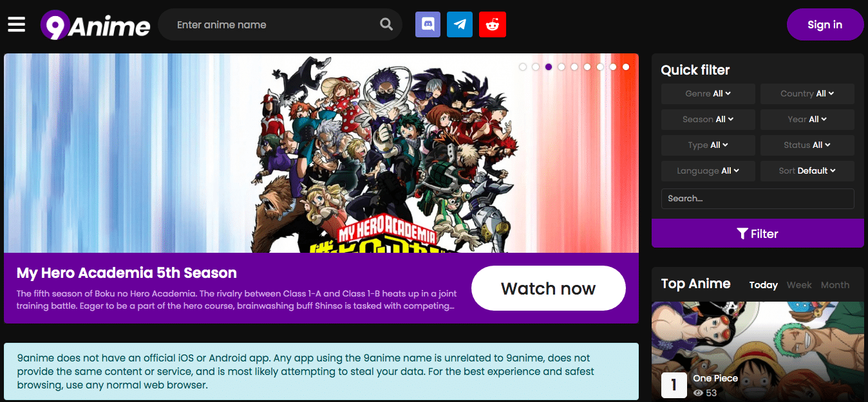The height and width of the screenshot is (402, 868).
Task: Open the Year filter dropdown
Action: 807,120
